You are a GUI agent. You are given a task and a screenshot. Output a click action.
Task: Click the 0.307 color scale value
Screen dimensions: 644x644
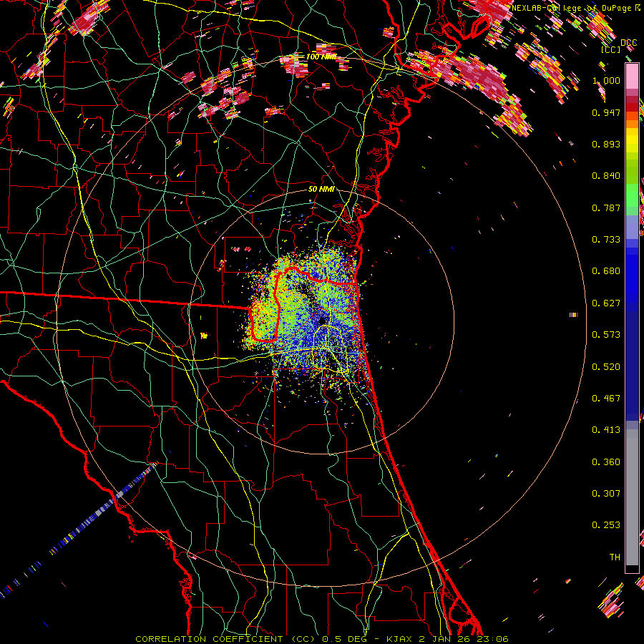(x=606, y=494)
